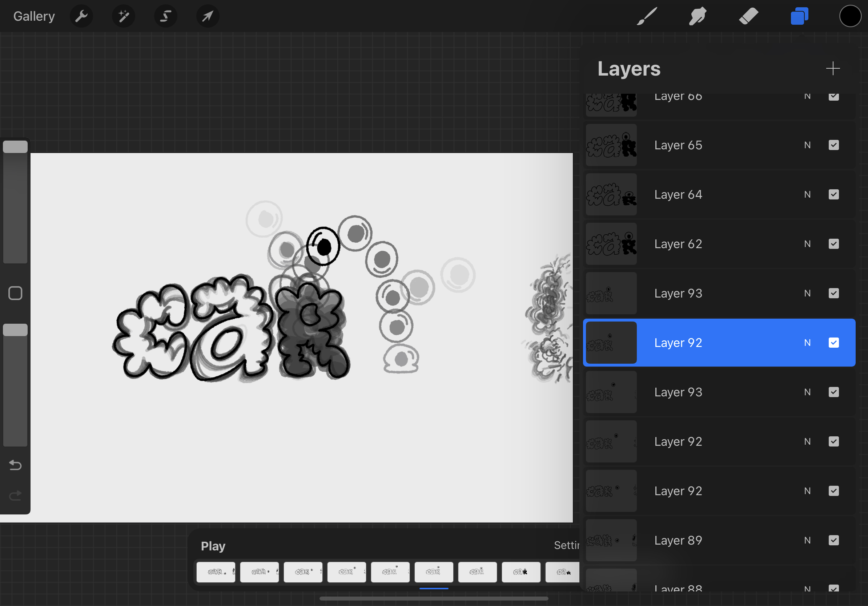
Task: Activate the Selection tool
Action: [x=166, y=16]
